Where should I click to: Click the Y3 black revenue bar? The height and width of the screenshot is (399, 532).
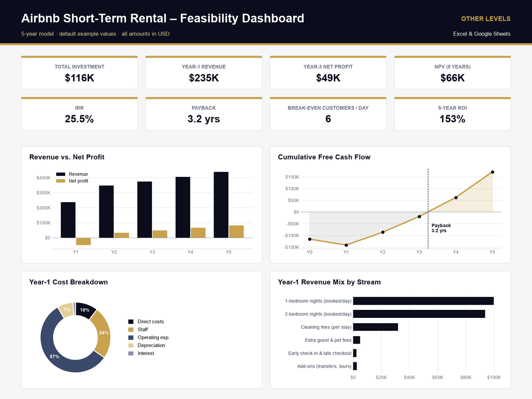[145, 210]
